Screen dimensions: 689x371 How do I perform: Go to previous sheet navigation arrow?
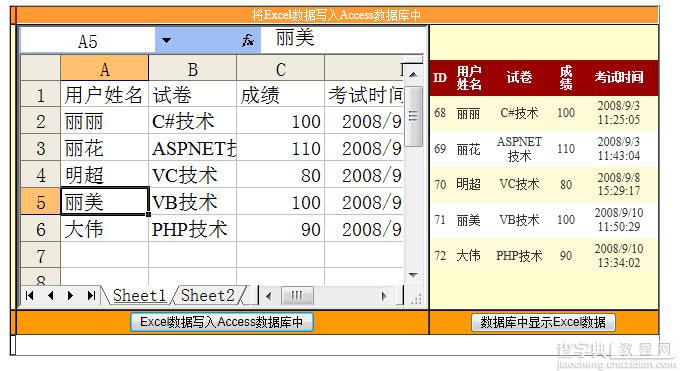51,295
